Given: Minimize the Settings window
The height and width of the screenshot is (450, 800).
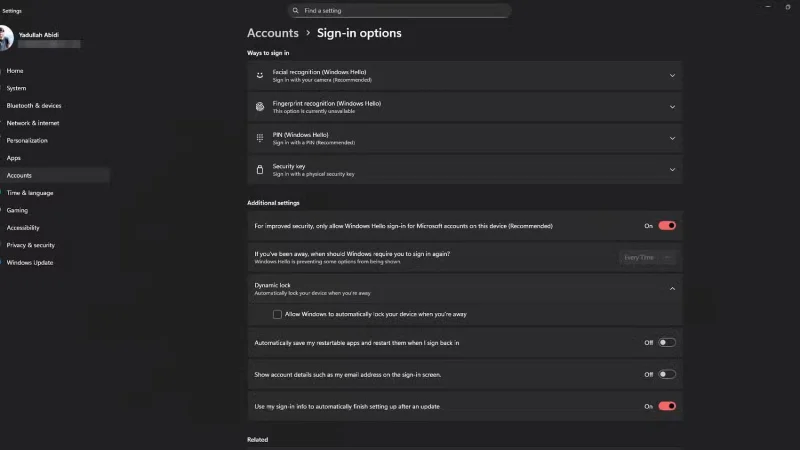Looking at the screenshot, I should coord(767,7).
